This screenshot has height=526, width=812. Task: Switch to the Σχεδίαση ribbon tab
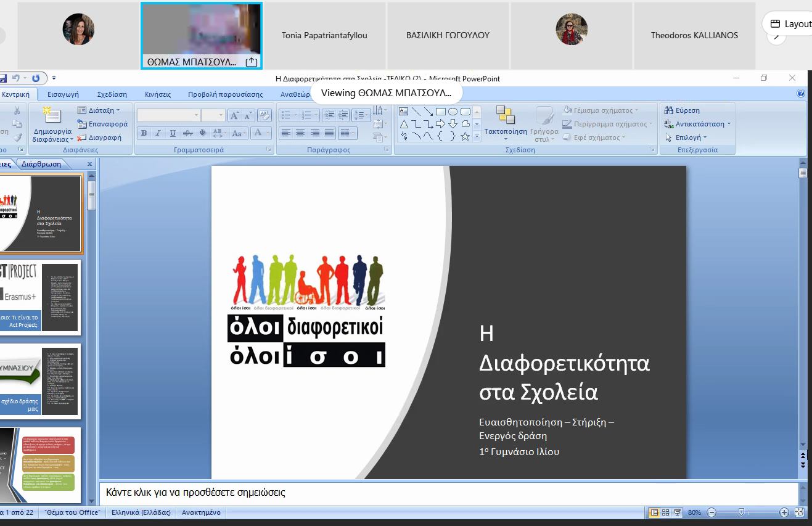click(x=112, y=94)
